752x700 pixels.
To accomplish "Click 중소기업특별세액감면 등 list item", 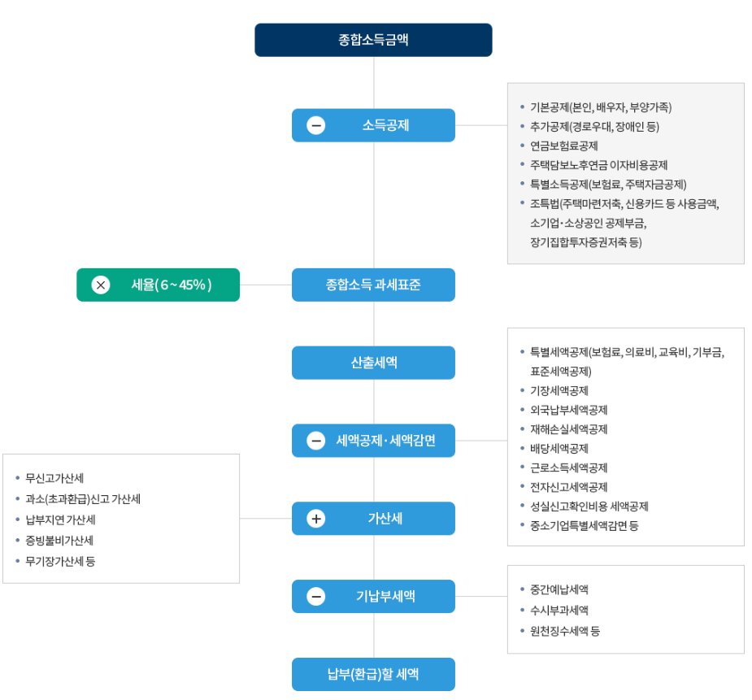I will 585,526.
